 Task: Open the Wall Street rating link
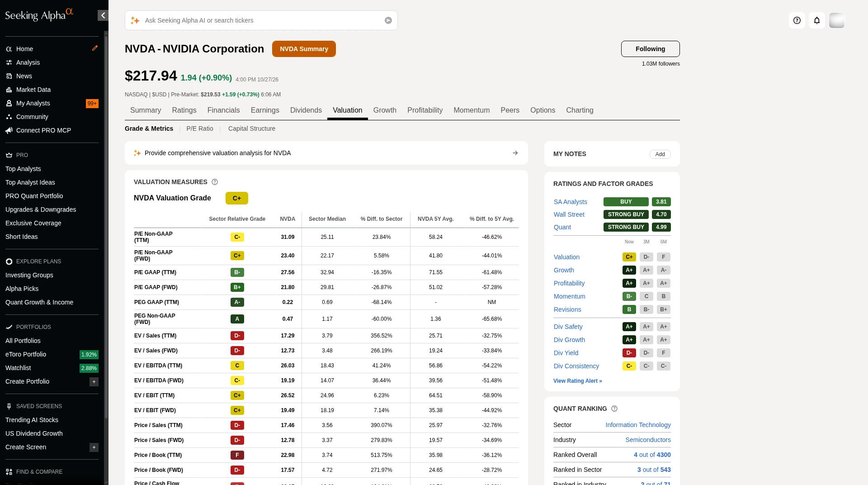[569, 214]
